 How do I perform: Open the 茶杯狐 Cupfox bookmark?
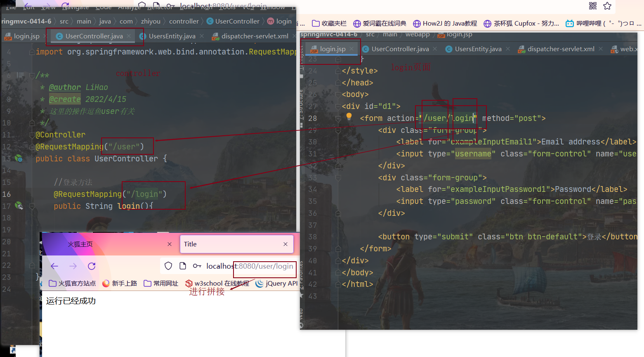click(521, 24)
